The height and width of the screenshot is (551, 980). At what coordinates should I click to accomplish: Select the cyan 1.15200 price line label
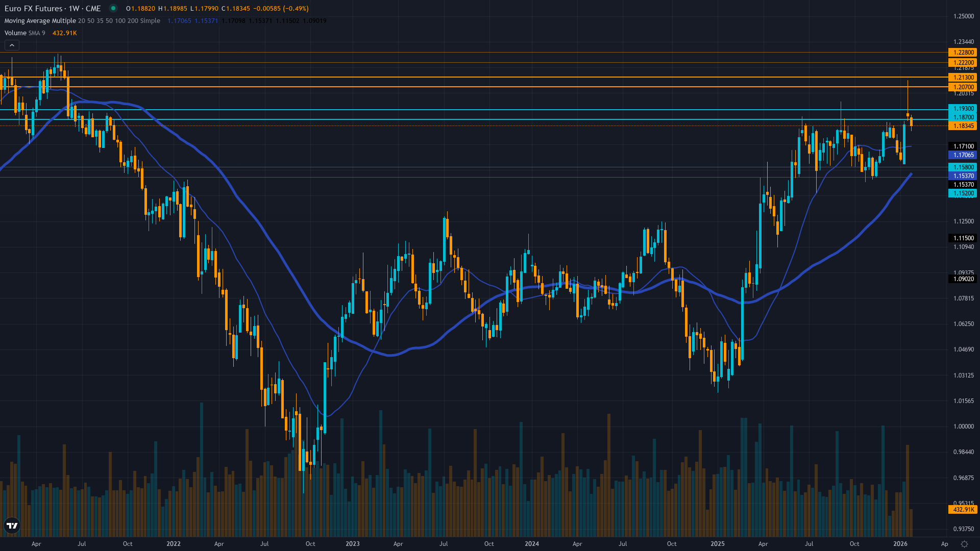pyautogui.click(x=963, y=193)
